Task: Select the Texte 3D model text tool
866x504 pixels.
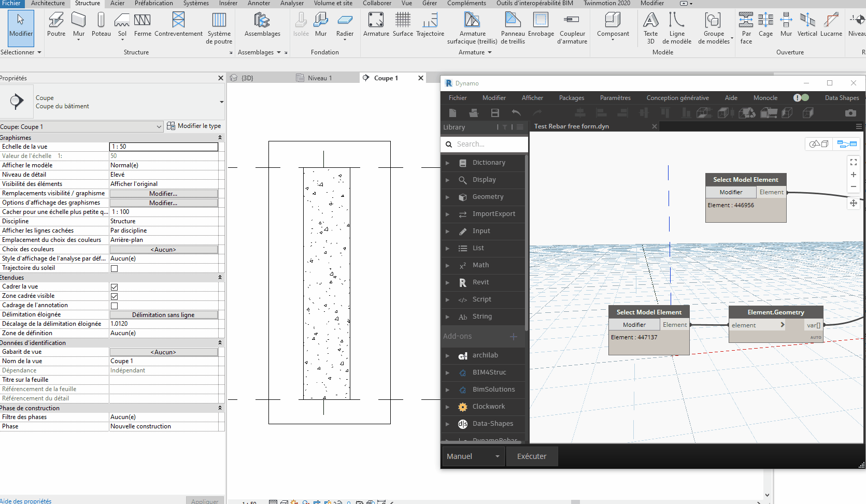Action: point(650,28)
